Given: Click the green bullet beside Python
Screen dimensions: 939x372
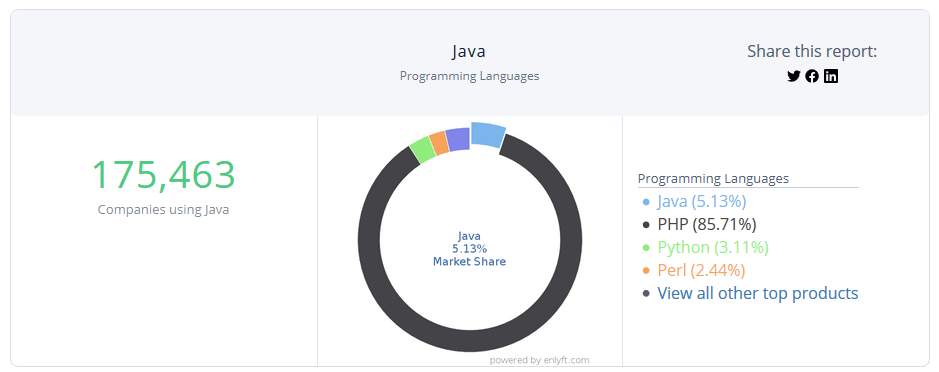Looking at the screenshot, I should 646,248.
